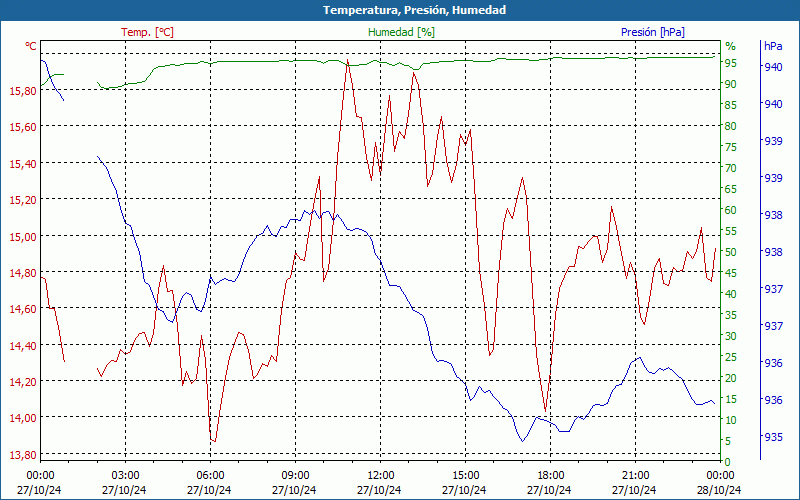
Task: Select the blue 'Presión [hPa]' legend label
Action: click(x=653, y=32)
